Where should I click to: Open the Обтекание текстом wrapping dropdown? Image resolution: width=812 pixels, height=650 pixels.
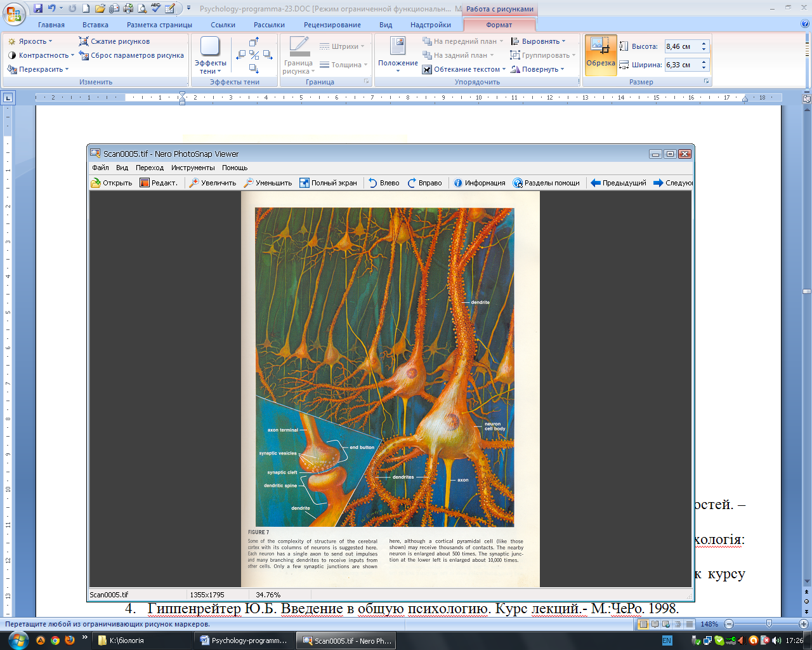coord(464,69)
